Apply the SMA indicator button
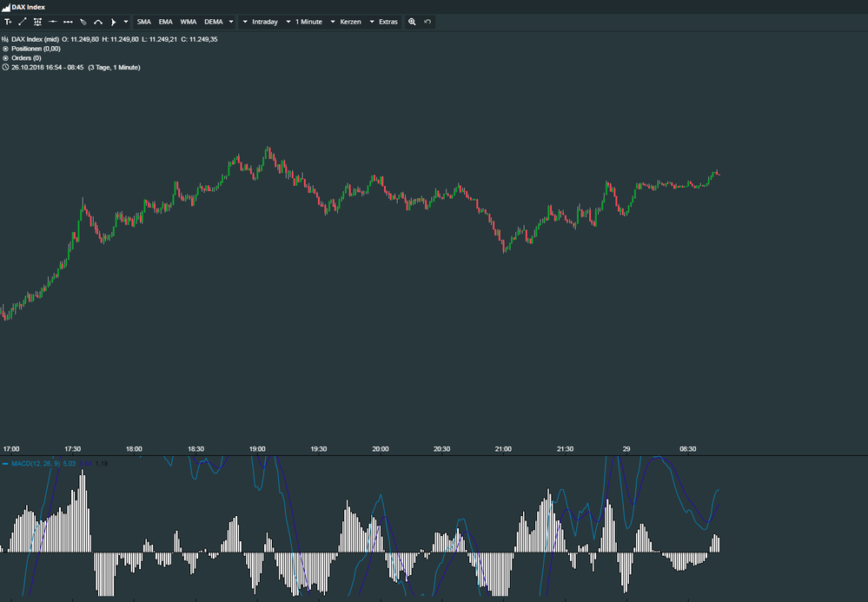The image size is (868, 602). point(143,22)
